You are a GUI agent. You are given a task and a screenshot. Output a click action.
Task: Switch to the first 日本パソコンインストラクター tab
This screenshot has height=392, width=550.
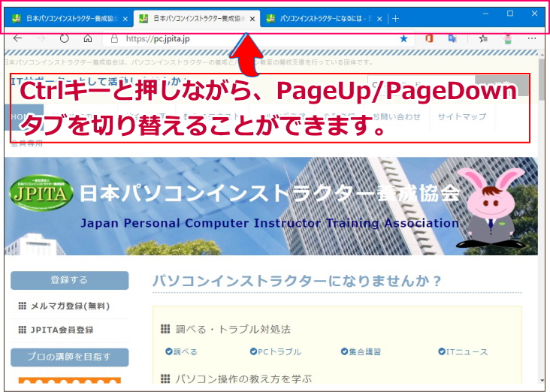click(65, 18)
